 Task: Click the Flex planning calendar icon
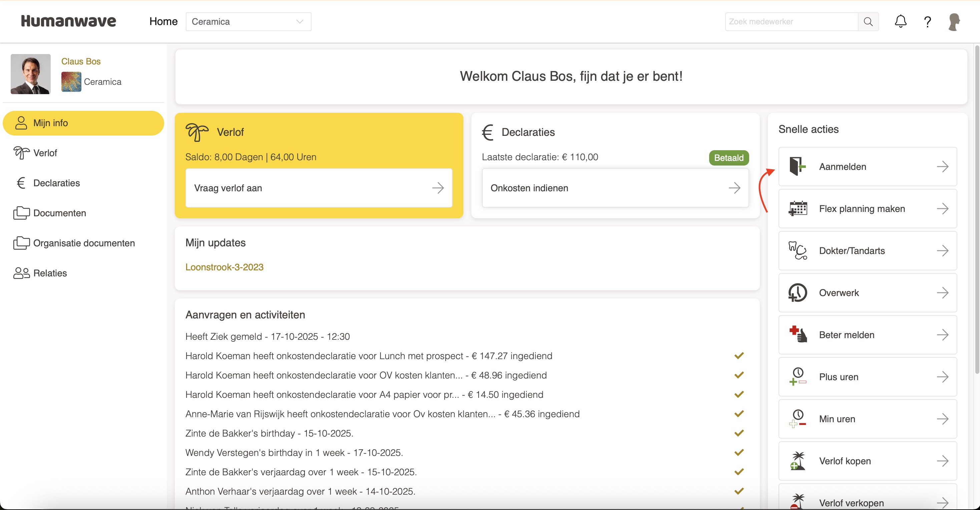(798, 209)
